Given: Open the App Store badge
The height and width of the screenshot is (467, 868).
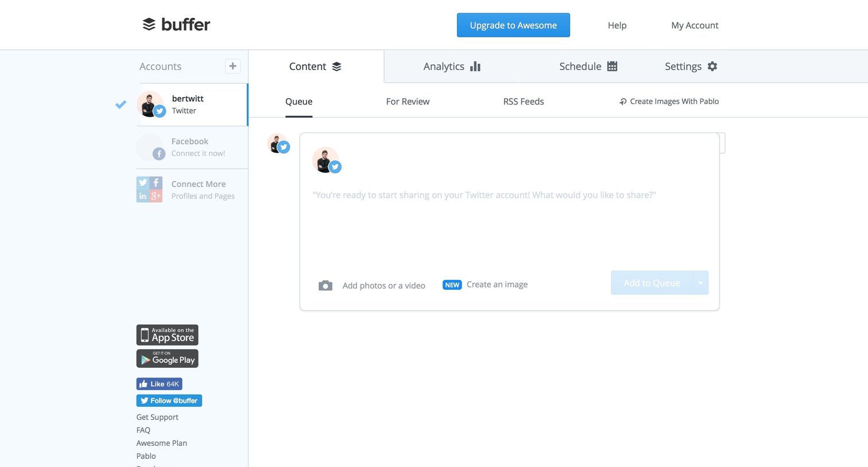Looking at the screenshot, I should pyautogui.click(x=167, y=335).
